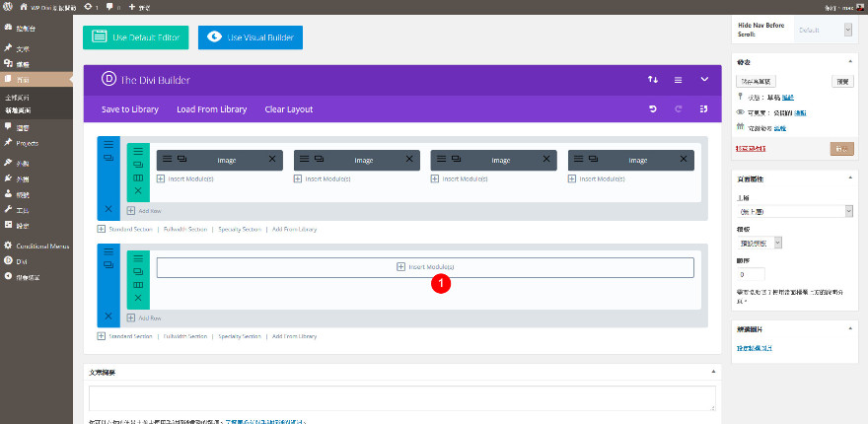Add Row in the first section
This screenshot has width=868, height=424.
click(144, 211)
